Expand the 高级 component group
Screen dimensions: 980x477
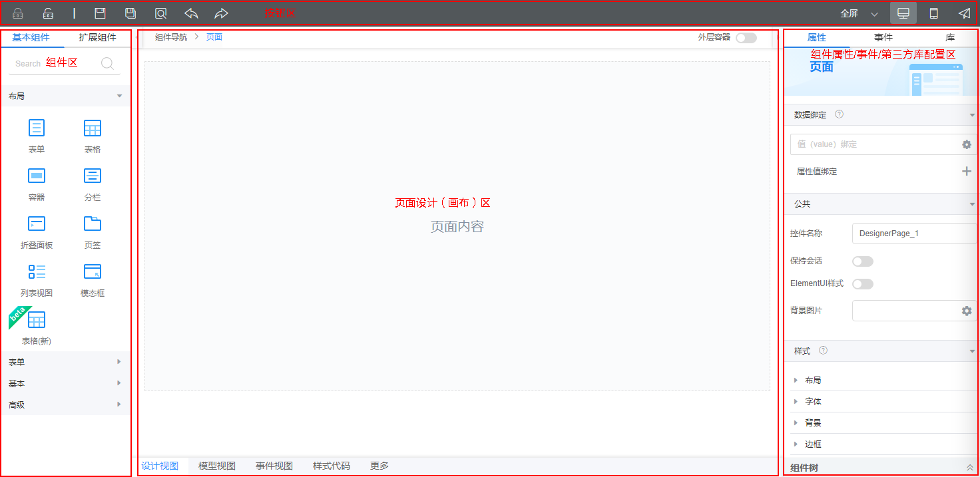[x=65, y=404]
